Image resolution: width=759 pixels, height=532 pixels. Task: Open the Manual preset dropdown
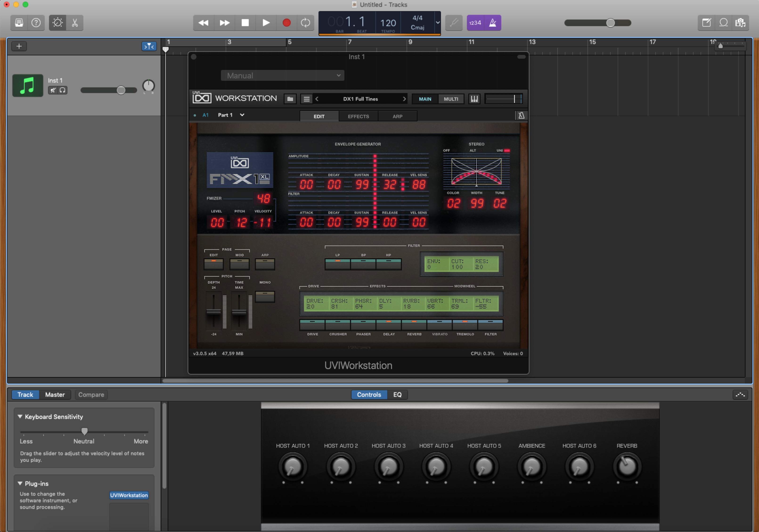(282, 76)
